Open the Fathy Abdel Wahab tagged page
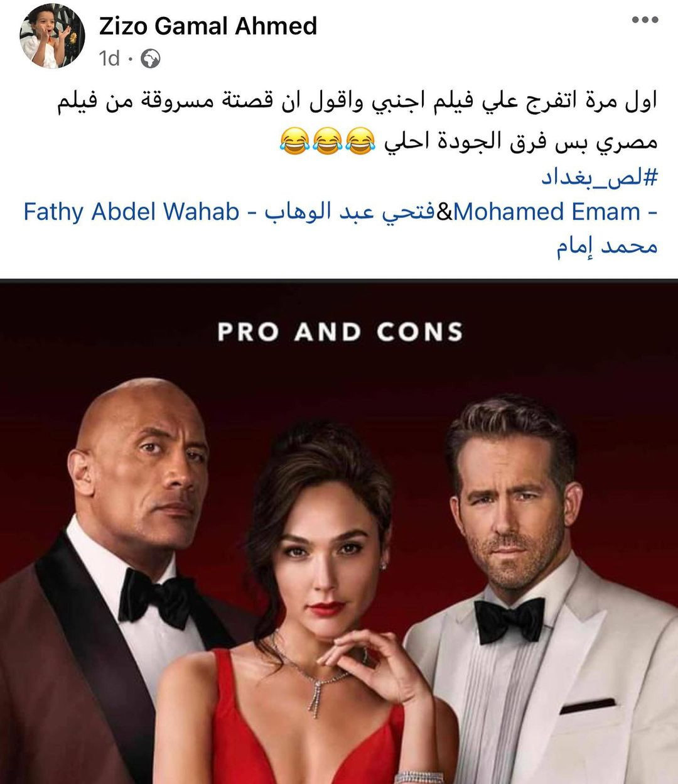Image resolution: width=678 pixels, height=784 pixels. click(131, 212)
